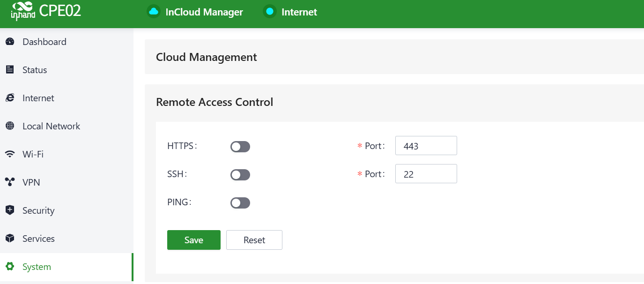644x284 pixels.
Task: Click the InCloud Manager cloud status icon
Action: tap(154, 12)
